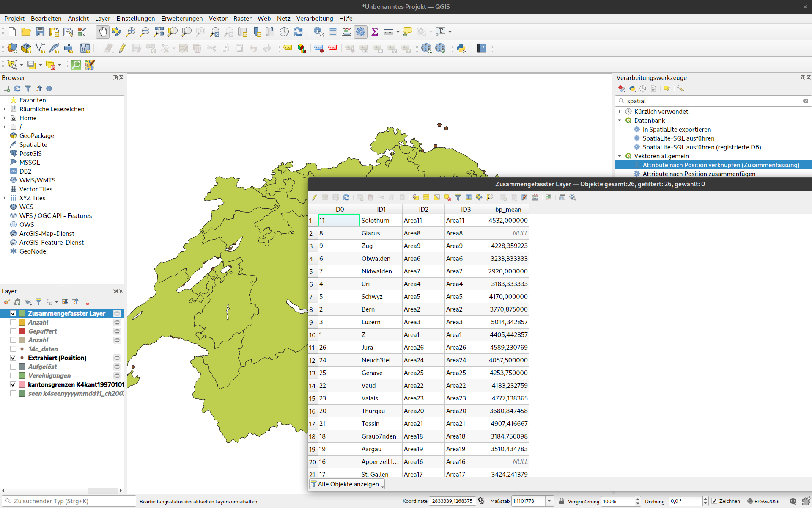
Task: Click Alle Objekte anzeigen button
Action: 347,484
